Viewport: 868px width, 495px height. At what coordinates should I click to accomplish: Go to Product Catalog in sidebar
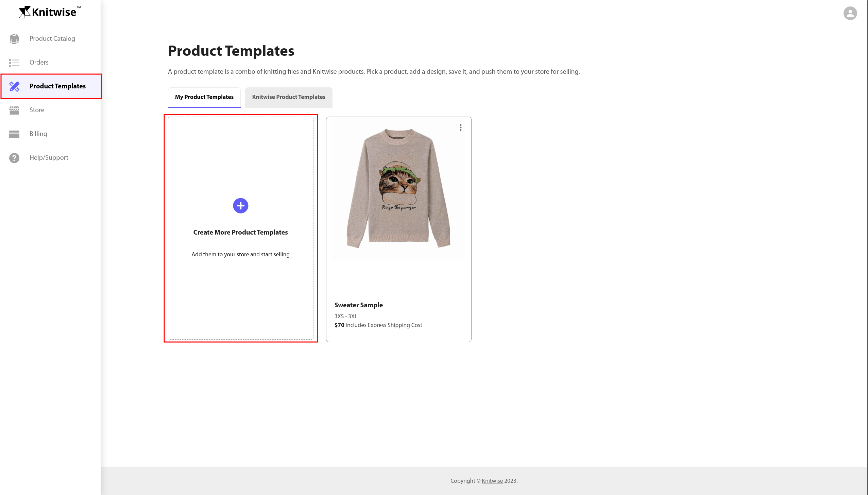[52, 38]
